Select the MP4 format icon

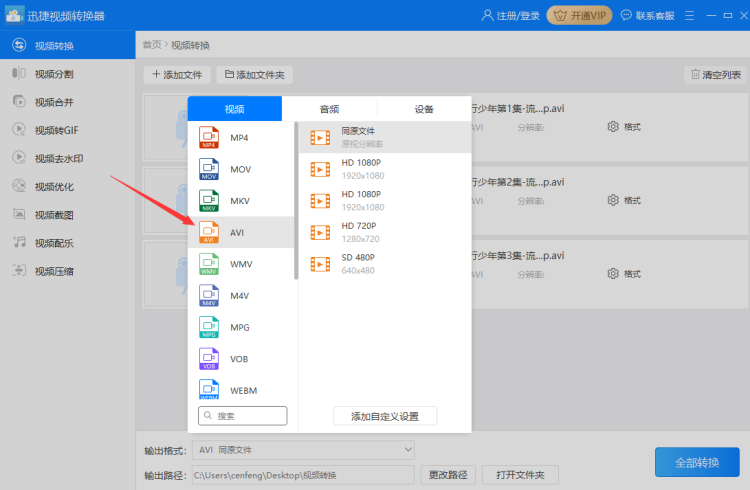tap(209, 137)
